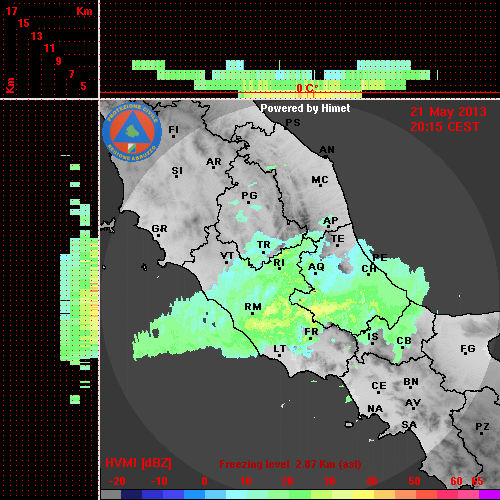Click the Protezione Civile Abruzzo logo
500x500 pixels.
click(x=132, y=132)
